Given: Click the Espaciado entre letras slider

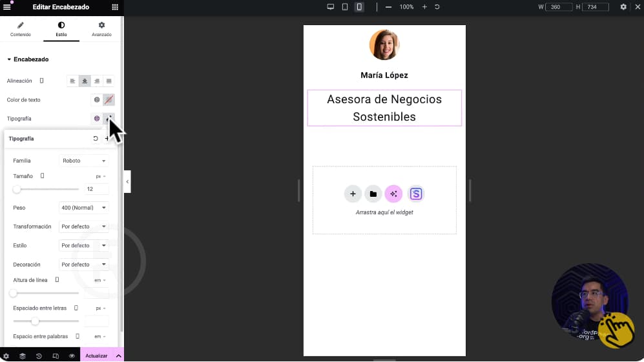Looking at the screenshot, I should point(46,321).
